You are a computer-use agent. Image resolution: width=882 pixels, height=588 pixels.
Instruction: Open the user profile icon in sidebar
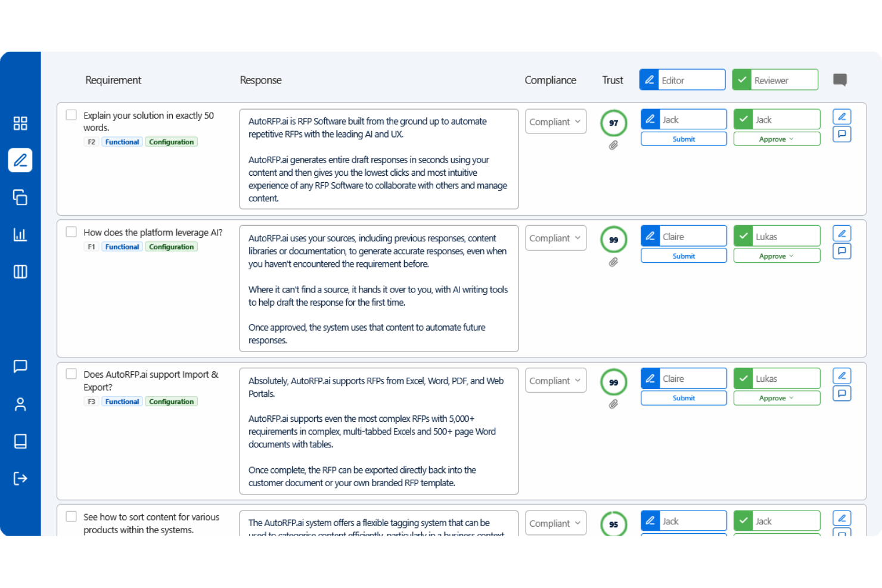click(20, 405)
